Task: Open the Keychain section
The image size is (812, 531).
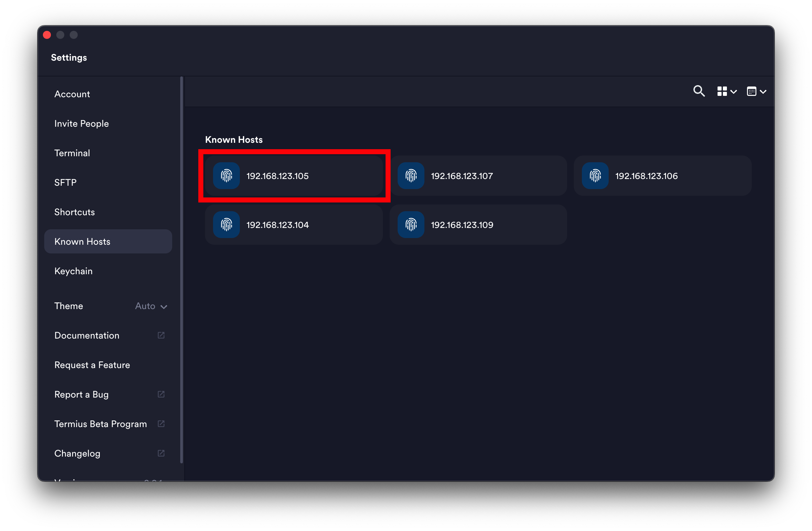Action: coord(73,271)
